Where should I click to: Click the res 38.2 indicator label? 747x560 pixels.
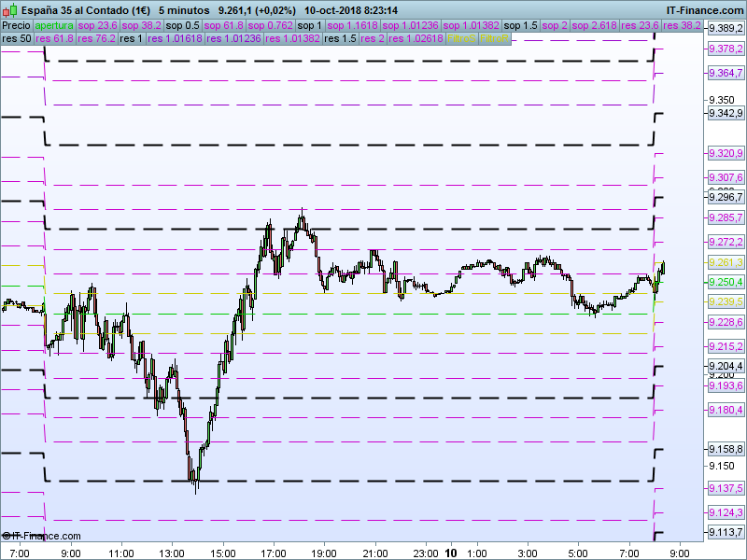pyautogui.click(x=683, y=26)
